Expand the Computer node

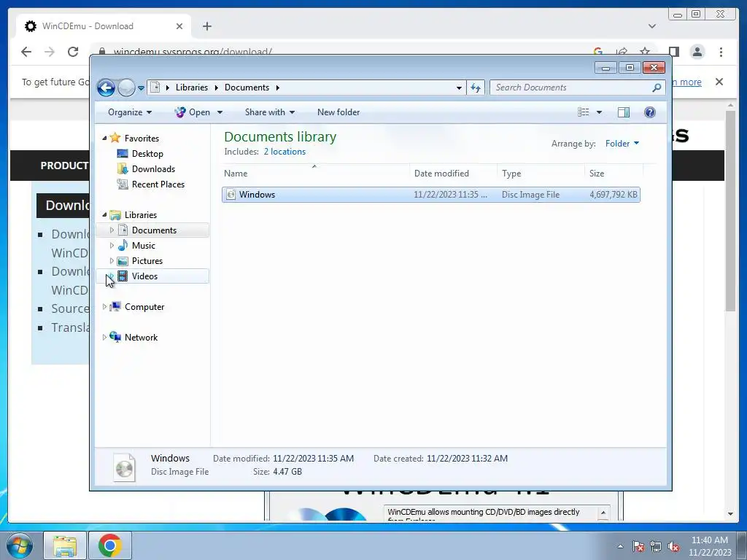click(104, 307)
